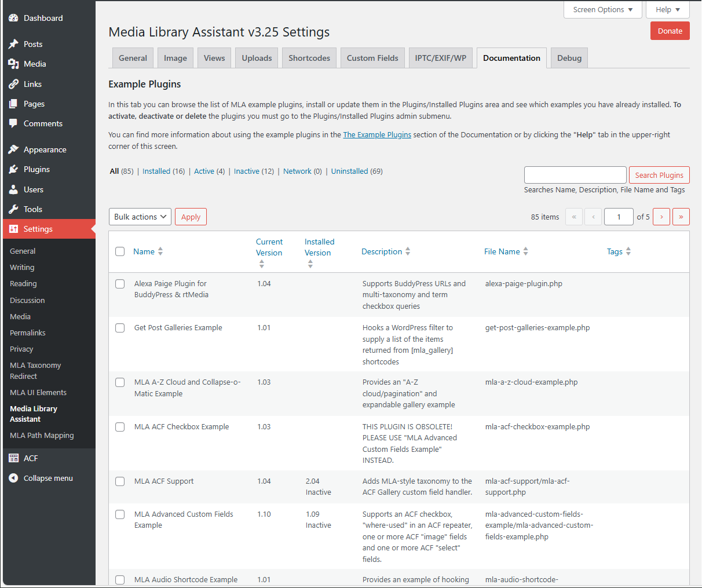
Task: Open The Example Plugins documentation link
Action: click(x=377, y=134)
